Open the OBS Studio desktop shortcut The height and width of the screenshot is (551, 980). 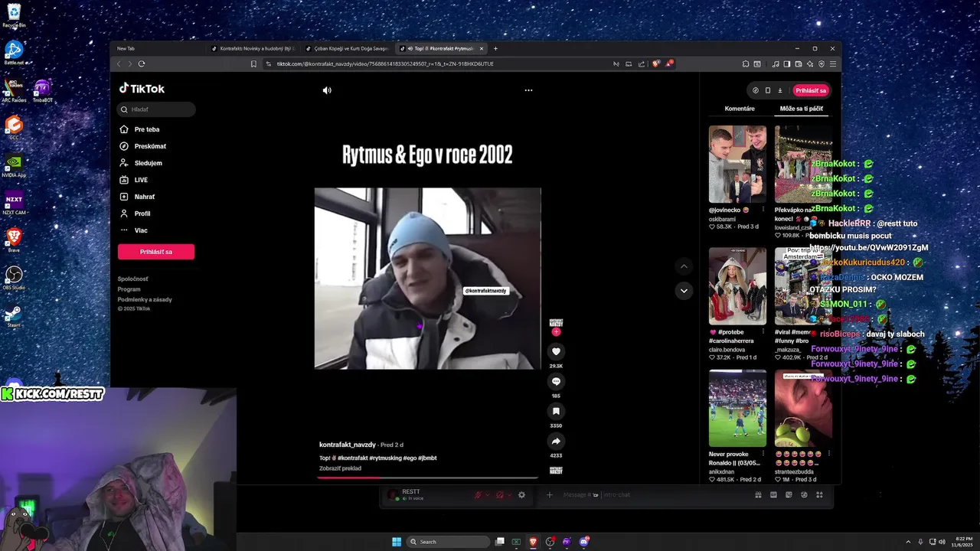pos(14,277)
